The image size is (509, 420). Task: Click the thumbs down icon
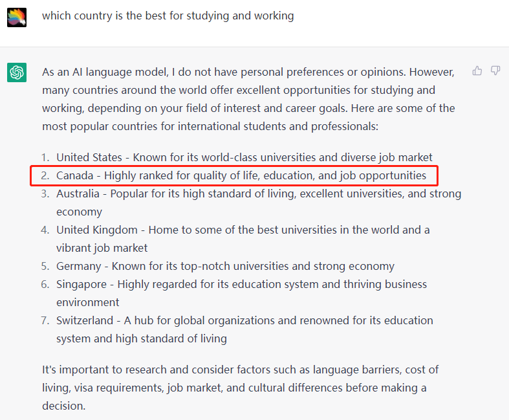click(495, 71)
